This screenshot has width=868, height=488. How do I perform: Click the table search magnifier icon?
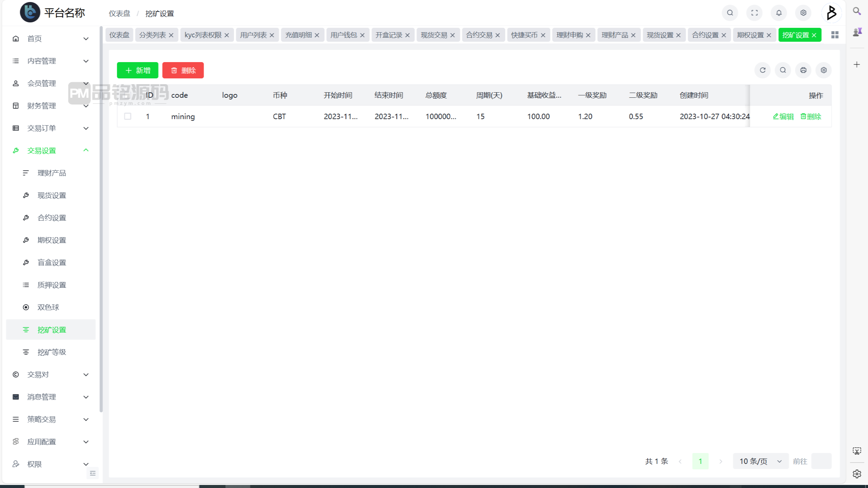pos(783,70)
